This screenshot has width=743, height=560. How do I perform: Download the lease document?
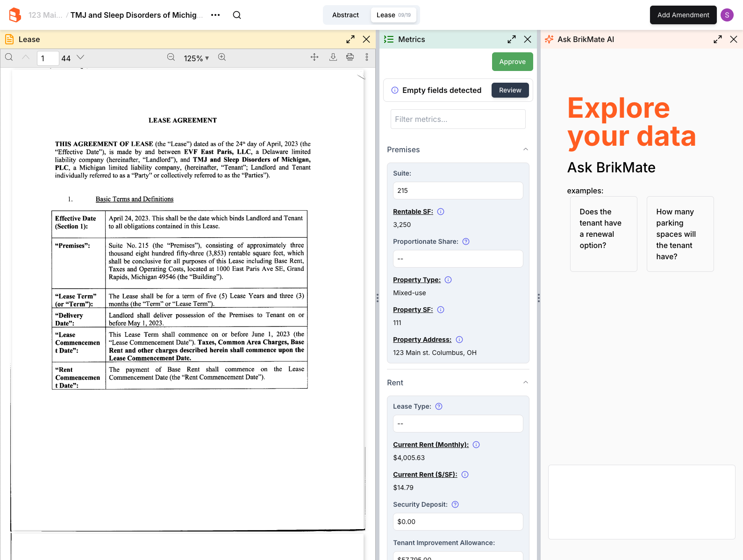(x=333, y=57)
